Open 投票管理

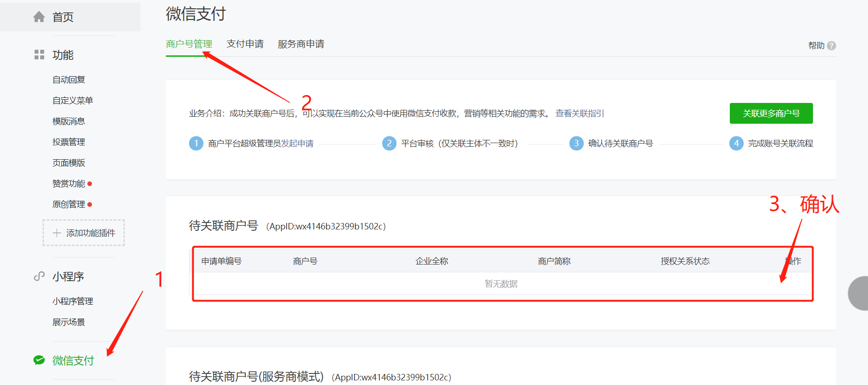coord(69,142)
